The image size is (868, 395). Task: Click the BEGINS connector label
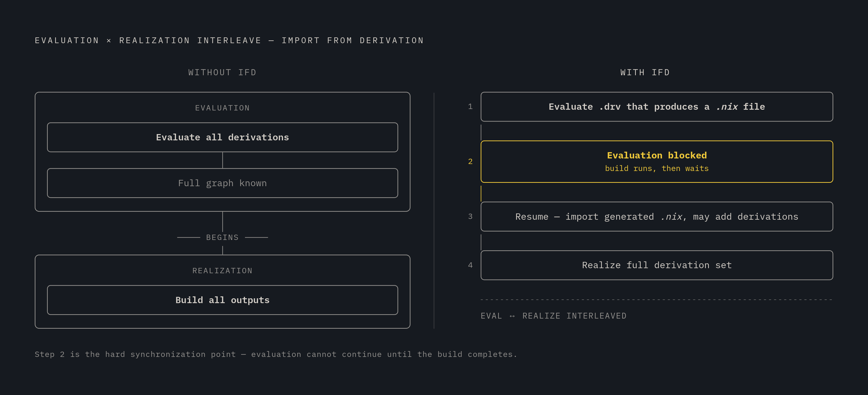222,237
